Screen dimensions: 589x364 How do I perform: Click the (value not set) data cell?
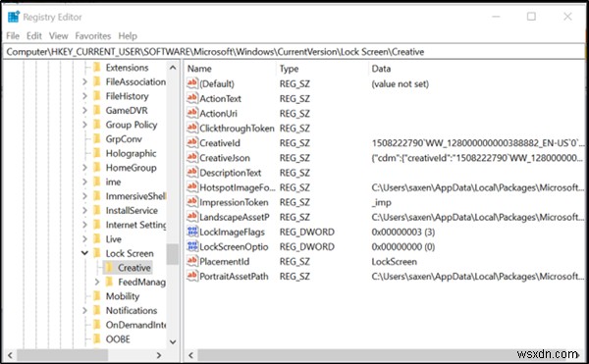(x=401, y=83)
